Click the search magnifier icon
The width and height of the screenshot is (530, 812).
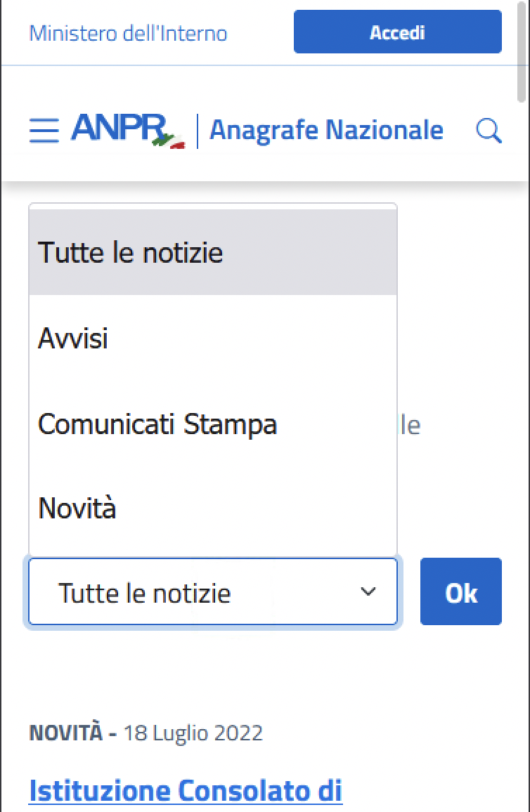[488, 130]
